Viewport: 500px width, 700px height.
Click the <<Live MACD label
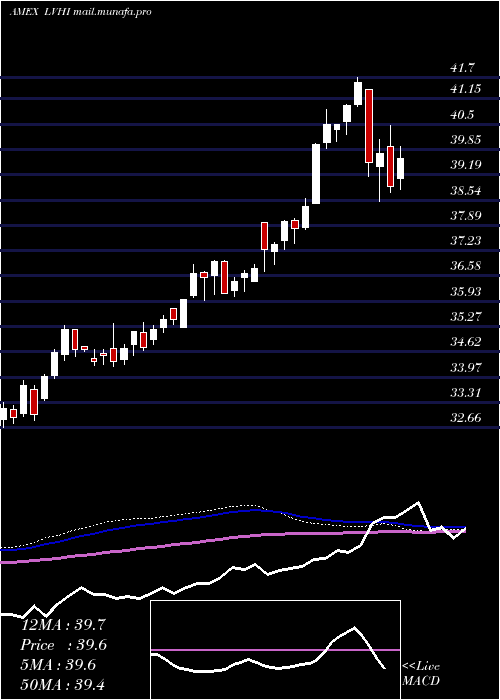point(421,674)
